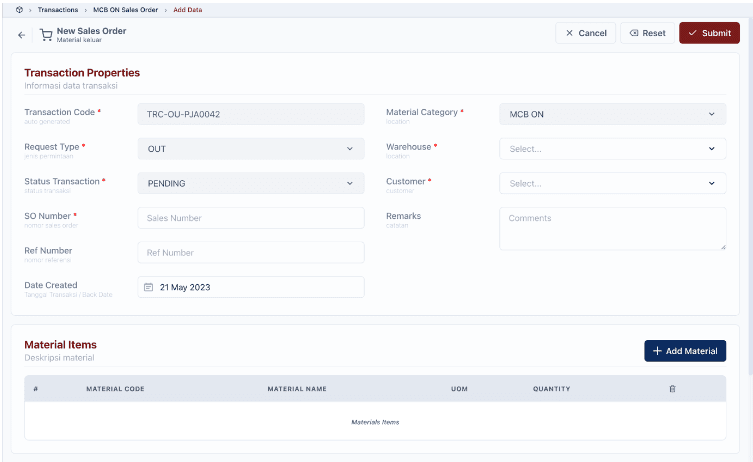Image resolution: width=753 pixels, height=462 pixels.
Task: Focus the SO Number input field
Action: tap(251, 218)
